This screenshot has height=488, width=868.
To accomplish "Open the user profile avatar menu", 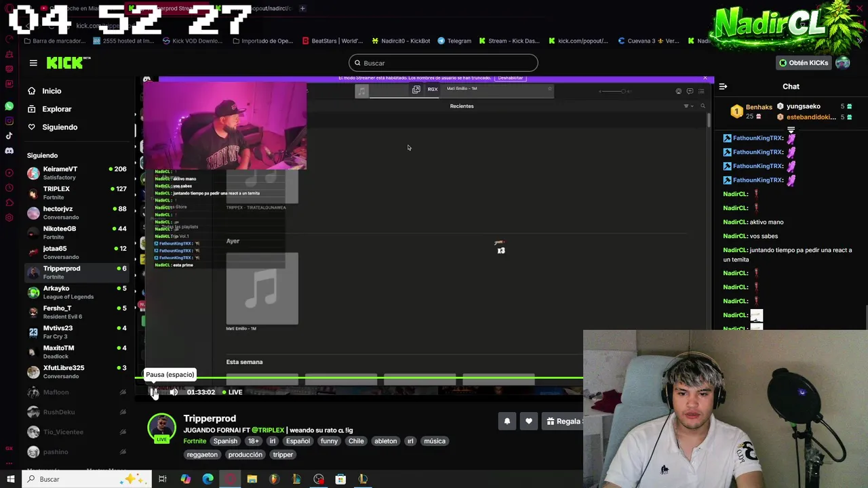I will click(x=843, y=63).
